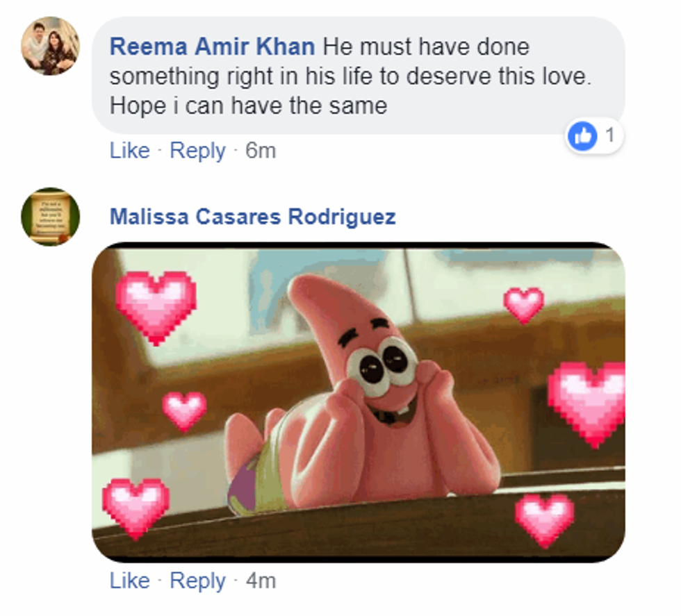Like Reema Amir Khan's comment

pyautogui.click(x=129, y=151)
